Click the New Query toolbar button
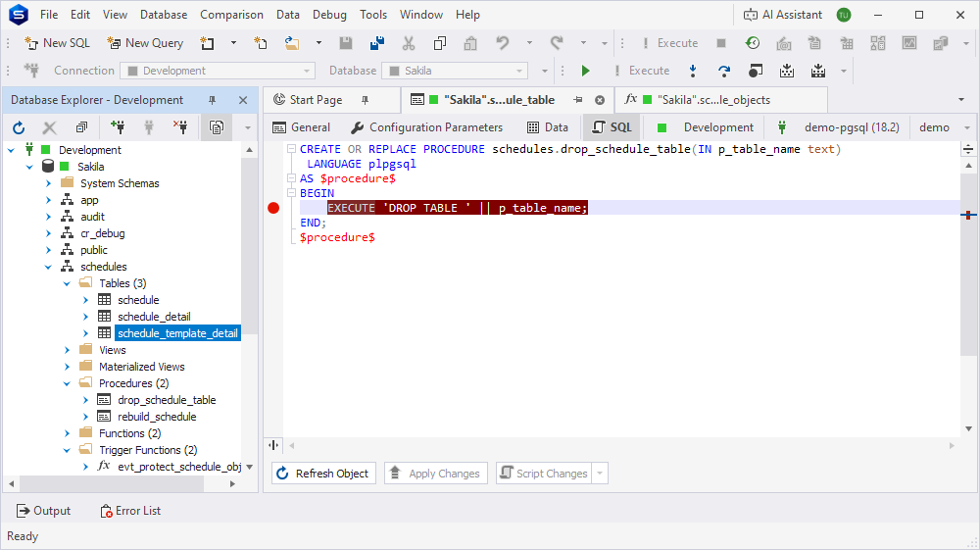Screen dimensions: 980x550 coord(145,43)
